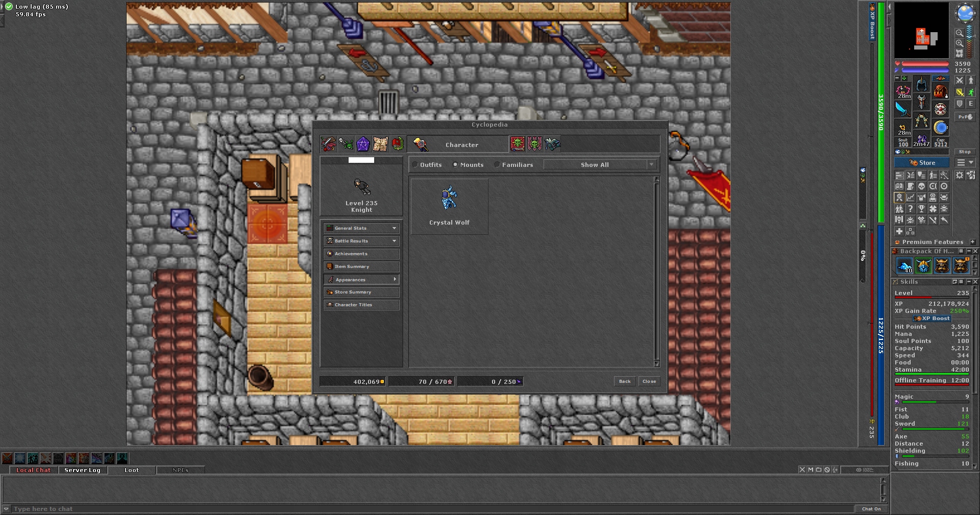
Task: Toggle the green running chase mode
Action: click(971, 92)
